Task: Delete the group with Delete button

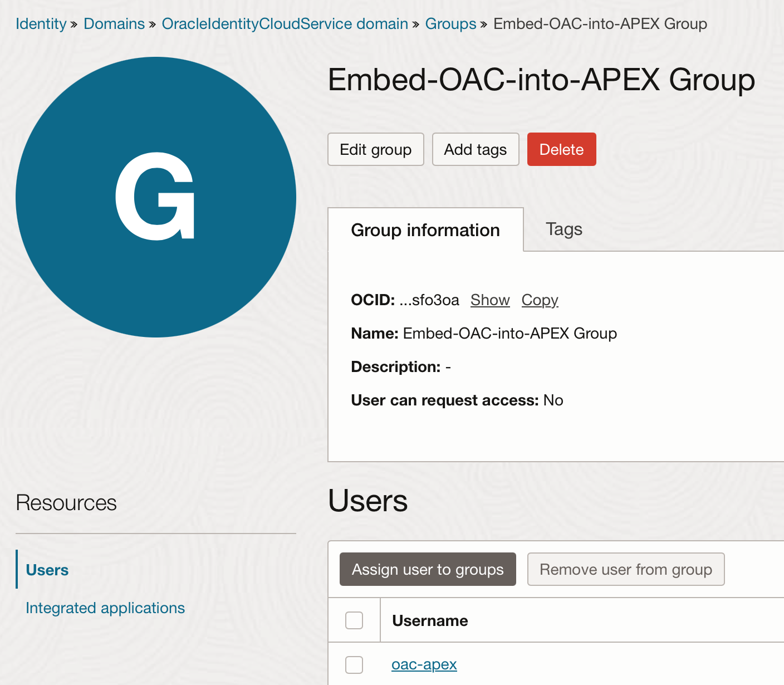Action: (561, 149)
